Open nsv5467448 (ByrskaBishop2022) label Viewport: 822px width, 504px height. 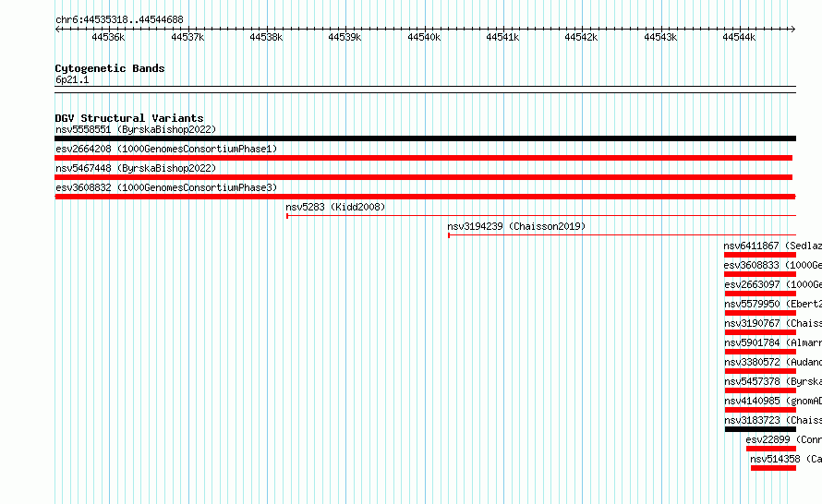coord(136,168)
